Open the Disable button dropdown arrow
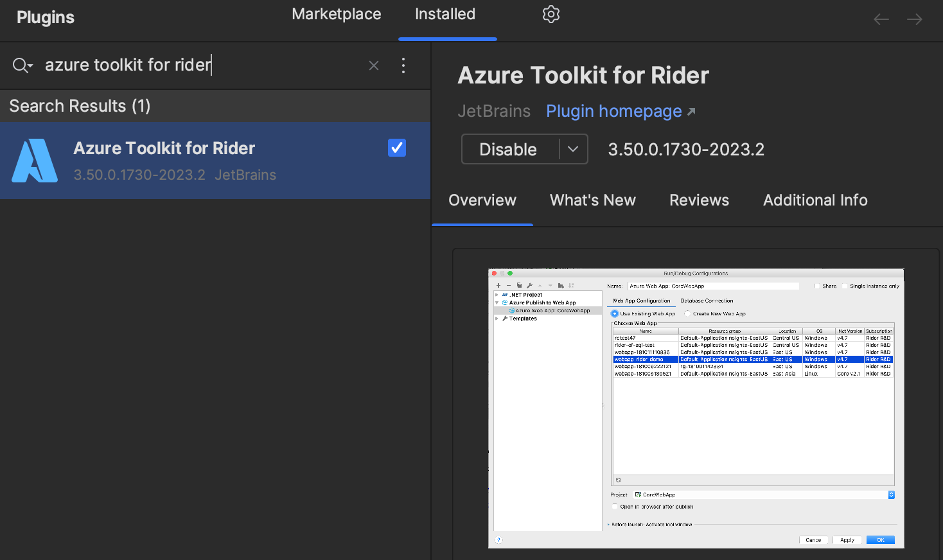Image resolution: width=943 pixels, height=560 pixels. (x=573, y=149)
